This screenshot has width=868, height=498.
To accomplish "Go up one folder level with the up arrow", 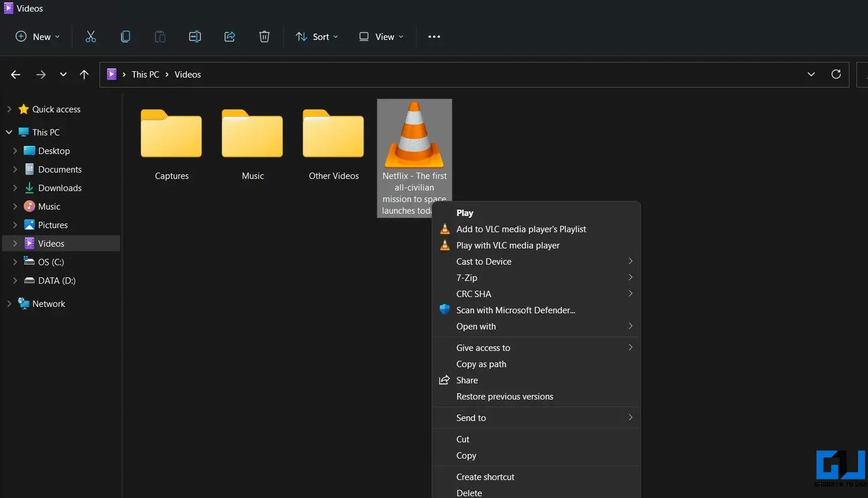I will point(84,74).
